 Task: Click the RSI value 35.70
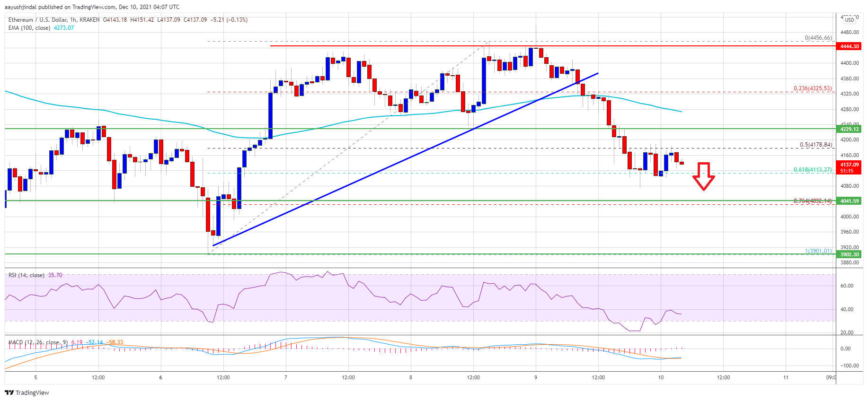tap(55, 275)
